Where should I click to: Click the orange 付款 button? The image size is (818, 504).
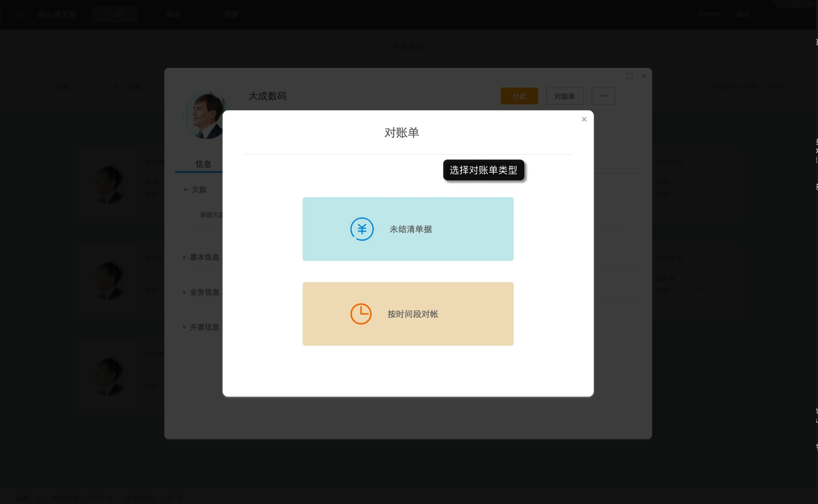(x=519, y=96)
